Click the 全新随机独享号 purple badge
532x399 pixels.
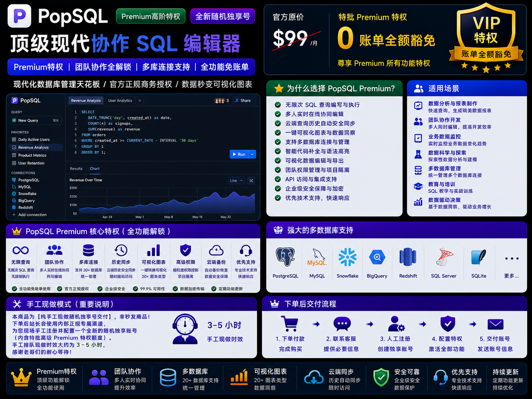pos(223,17)
